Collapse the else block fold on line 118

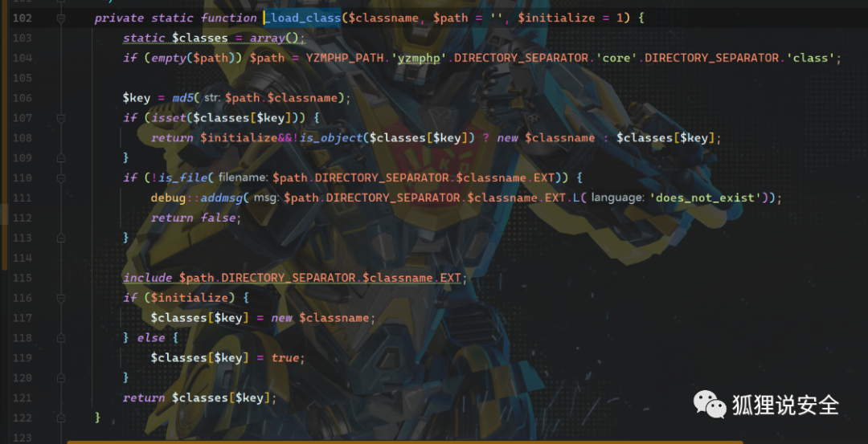click(x=61, y=337)
